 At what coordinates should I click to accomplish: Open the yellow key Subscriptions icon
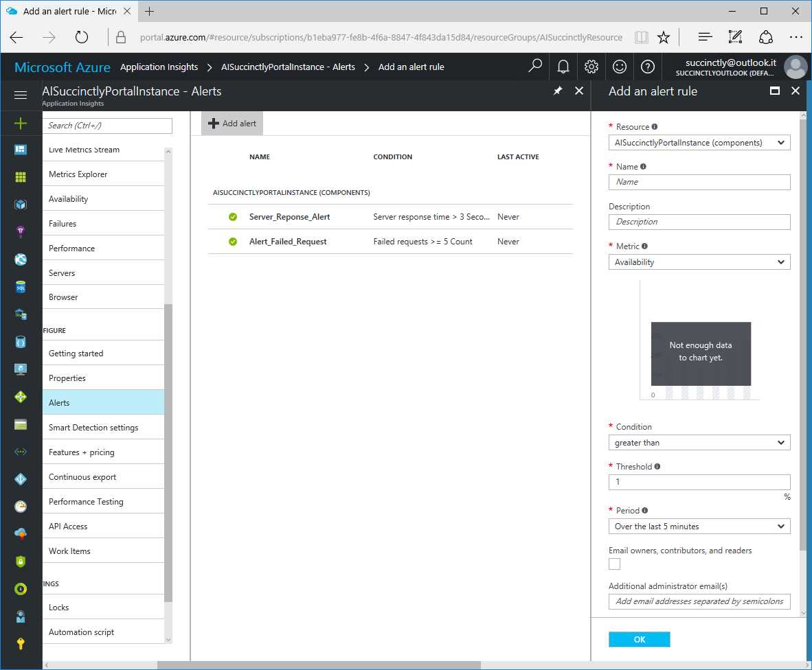pos(21,643)
